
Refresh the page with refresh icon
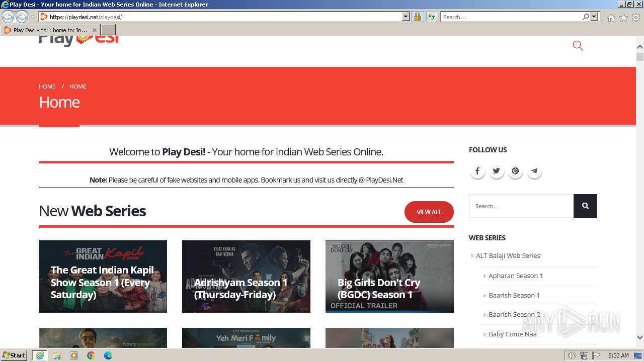pyautogui.click(x=431, y=17)
